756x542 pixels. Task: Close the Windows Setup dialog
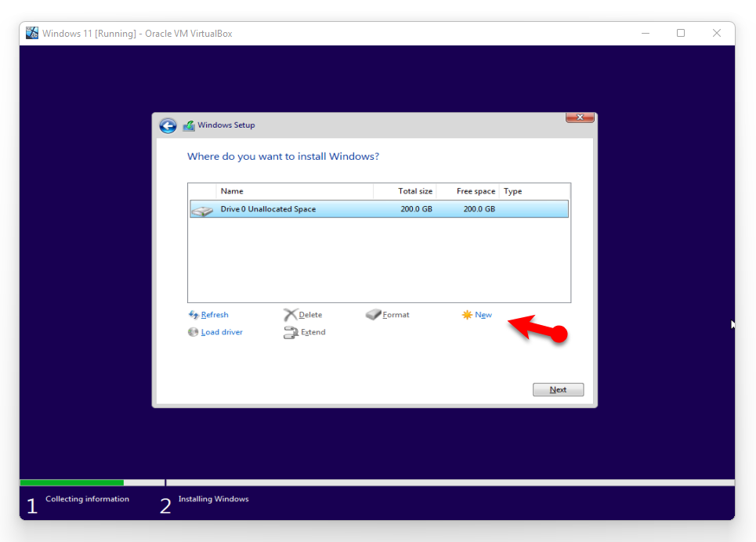pyautogui.click(x=580, y=117)
